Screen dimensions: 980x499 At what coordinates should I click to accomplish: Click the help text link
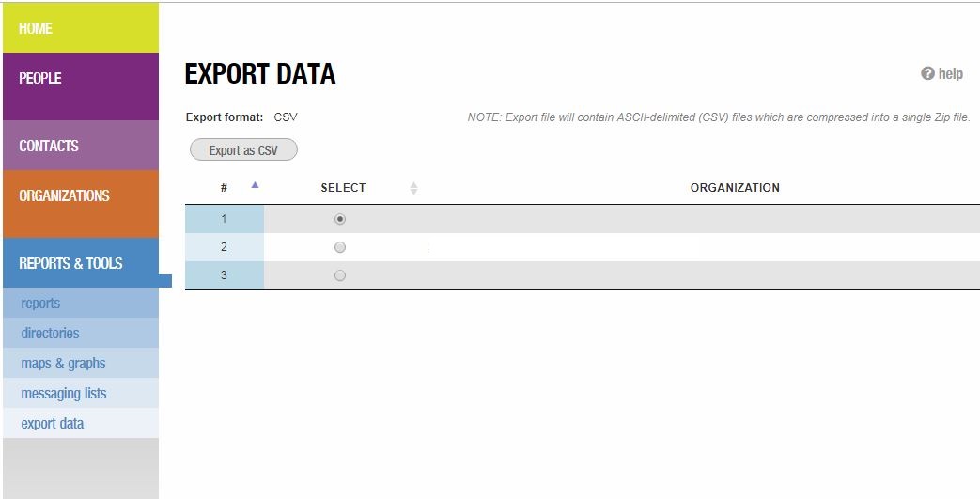point(951,74)
